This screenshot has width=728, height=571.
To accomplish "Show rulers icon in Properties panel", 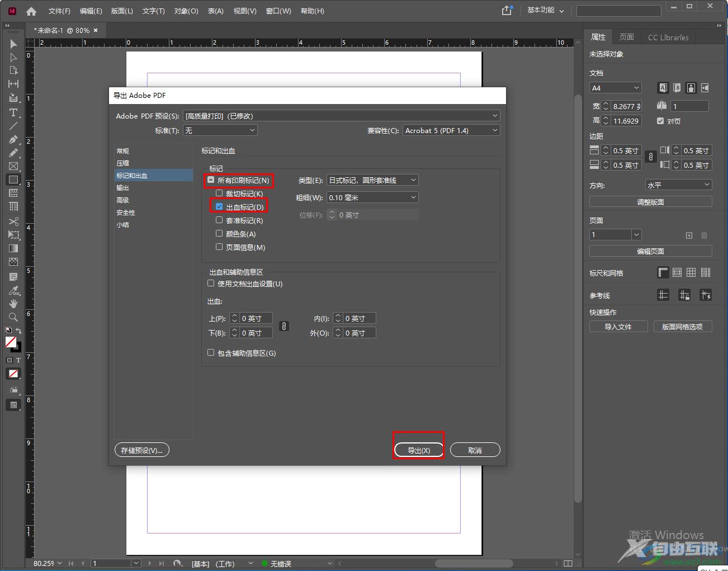I will point(663,272).
